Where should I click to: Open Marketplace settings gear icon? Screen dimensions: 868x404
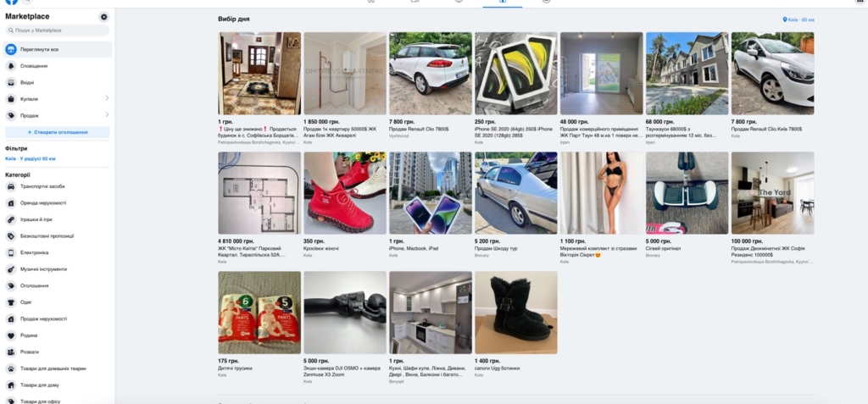tap(104, 17)
